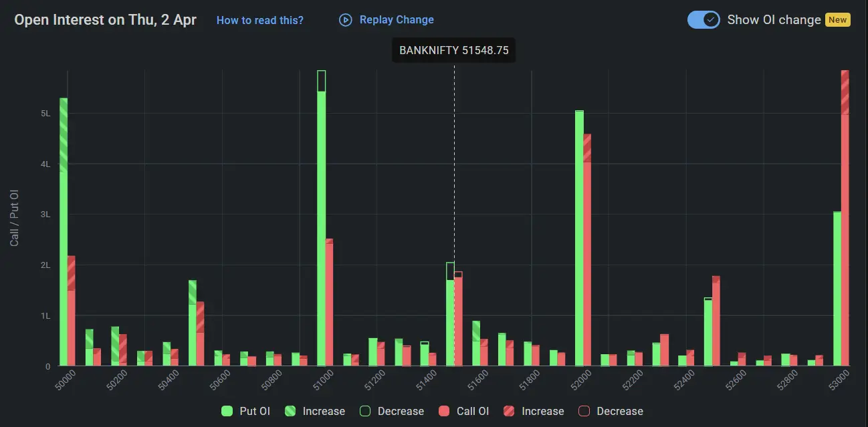Screen dimensions: 868x427
Task: Disable the Show OI change switch
Action: coord(703,20)
